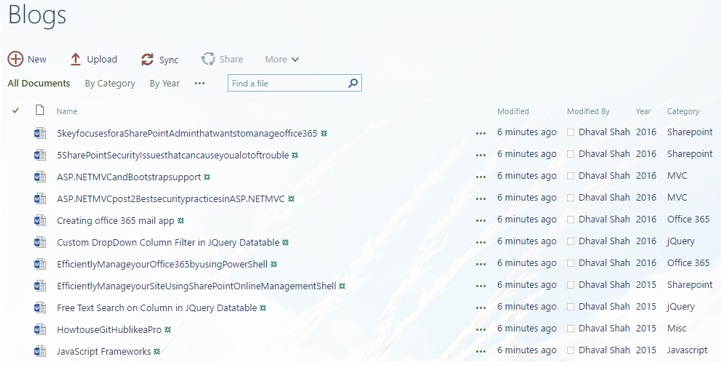The height and width of the screenshot is (366, 721).
Task: Click Word icon for EfficientlyManageyourOffice365byusingPowerShell
Action: [40, 264]
